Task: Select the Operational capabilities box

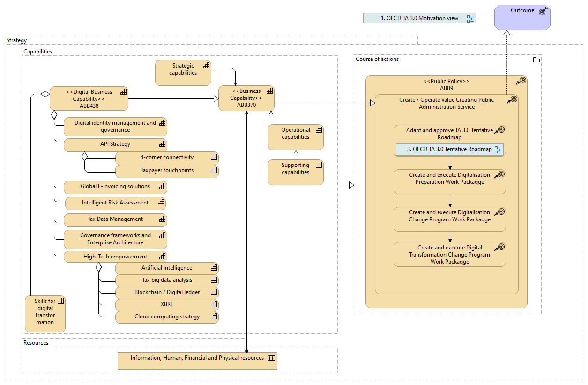Action: point(296,137)
